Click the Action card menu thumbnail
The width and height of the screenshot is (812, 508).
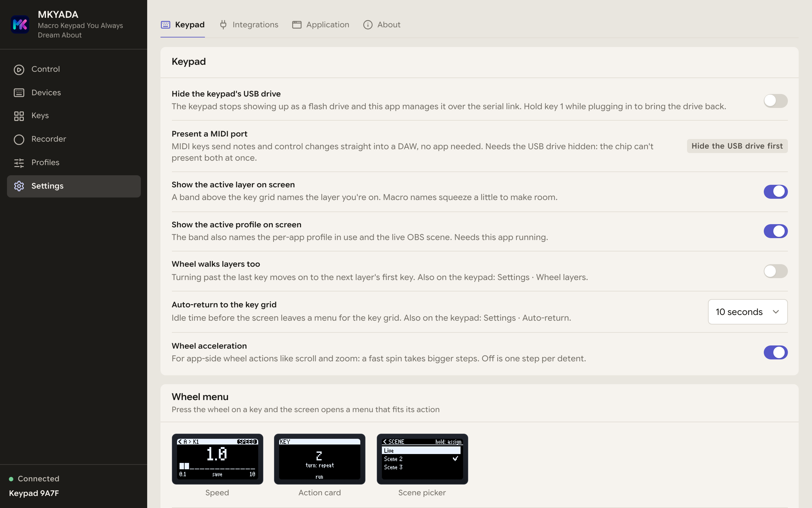pos(319,459)
